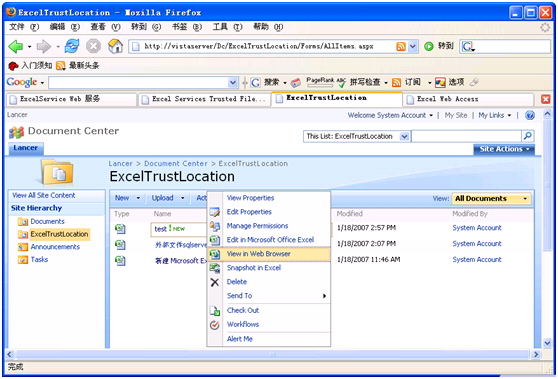This screenshot has width=558, height=379.
Task: Click the Google toolbar search input box
Action: (139, 83)
